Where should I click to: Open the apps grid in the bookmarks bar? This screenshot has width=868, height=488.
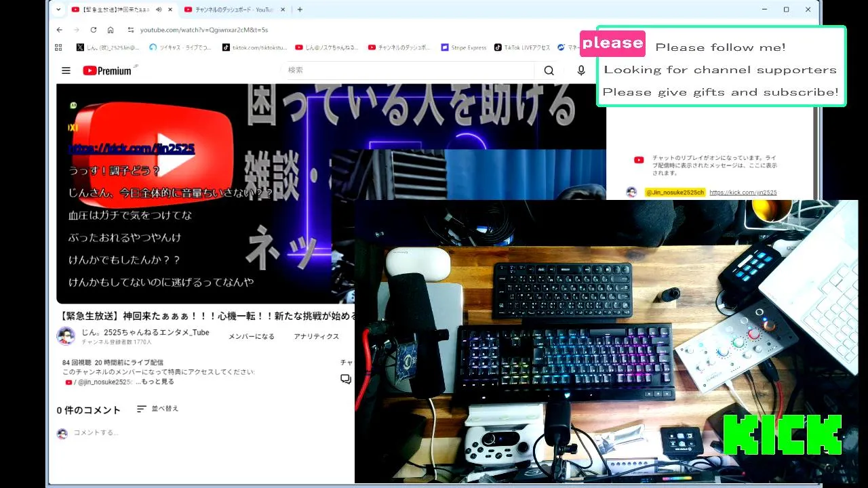58,47
